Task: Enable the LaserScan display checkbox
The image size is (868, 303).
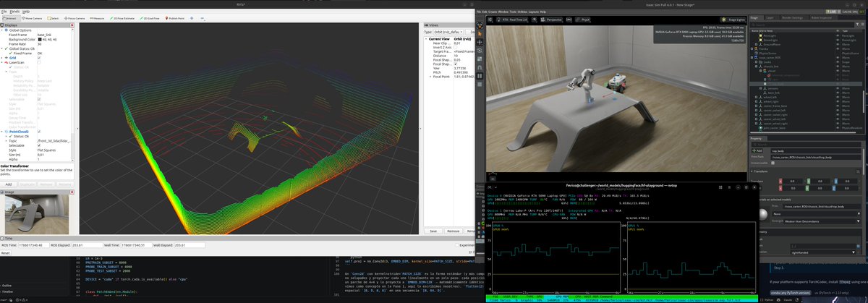Action: 39,62
